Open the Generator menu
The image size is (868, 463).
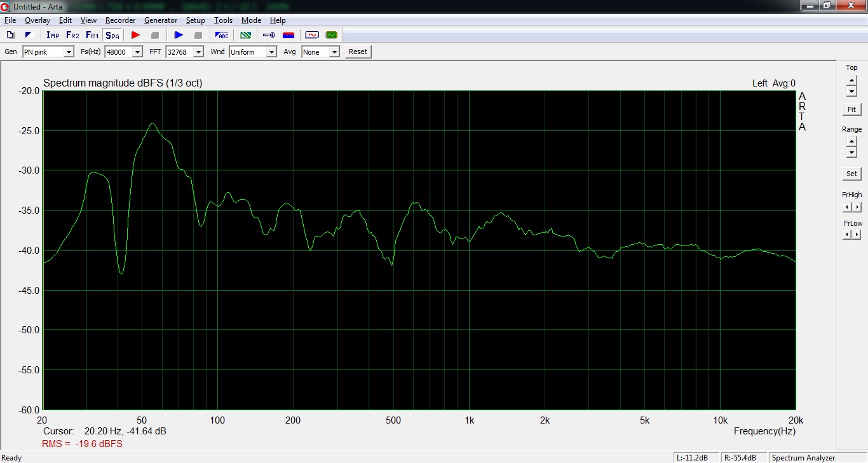click(x=161, y=20)
